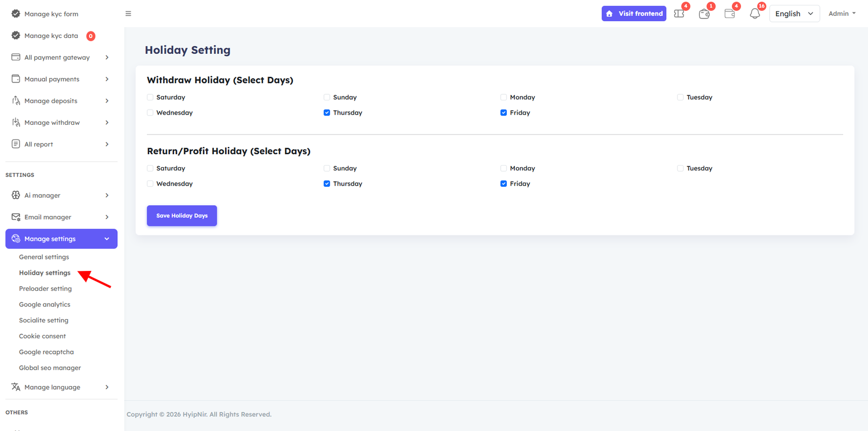
Task: Open General settings in sidebar
Action: [44, 257]
